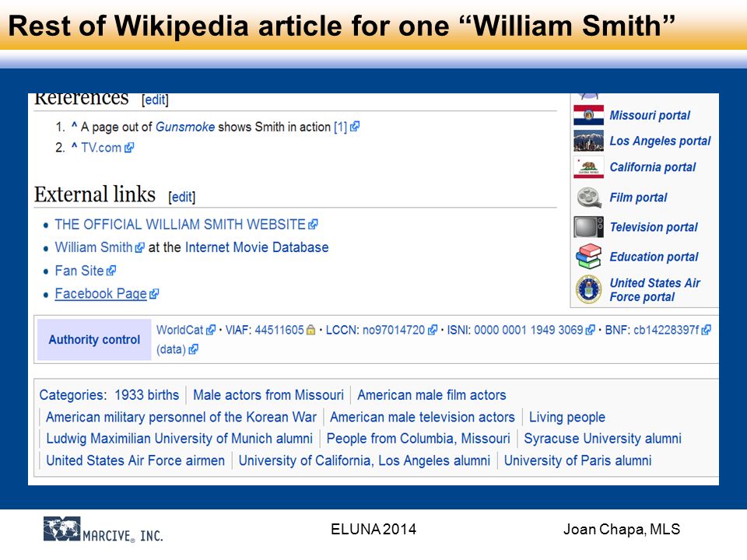The width and height of the screenshot is (747, 560).
Task: Click the lock icon after VIAF number
Action: coord(310,330)
